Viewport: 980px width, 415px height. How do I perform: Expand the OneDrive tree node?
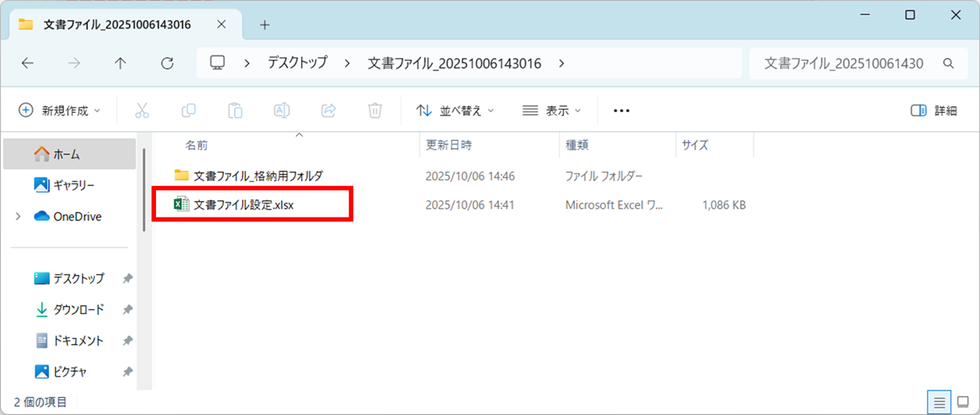click(18, 217)
